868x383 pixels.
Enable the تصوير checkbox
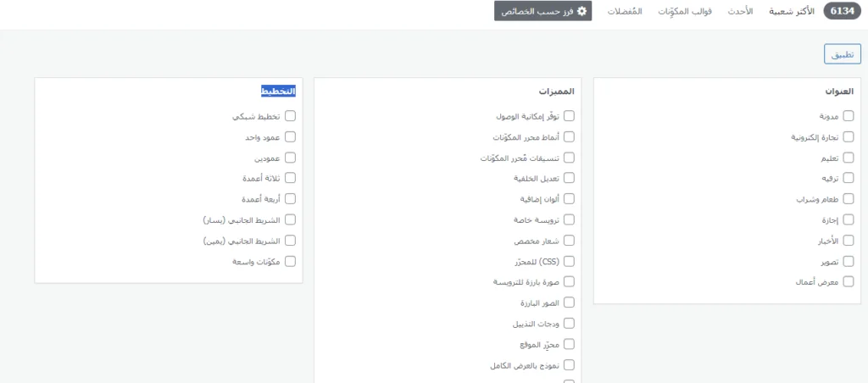[x=848, y=261]
